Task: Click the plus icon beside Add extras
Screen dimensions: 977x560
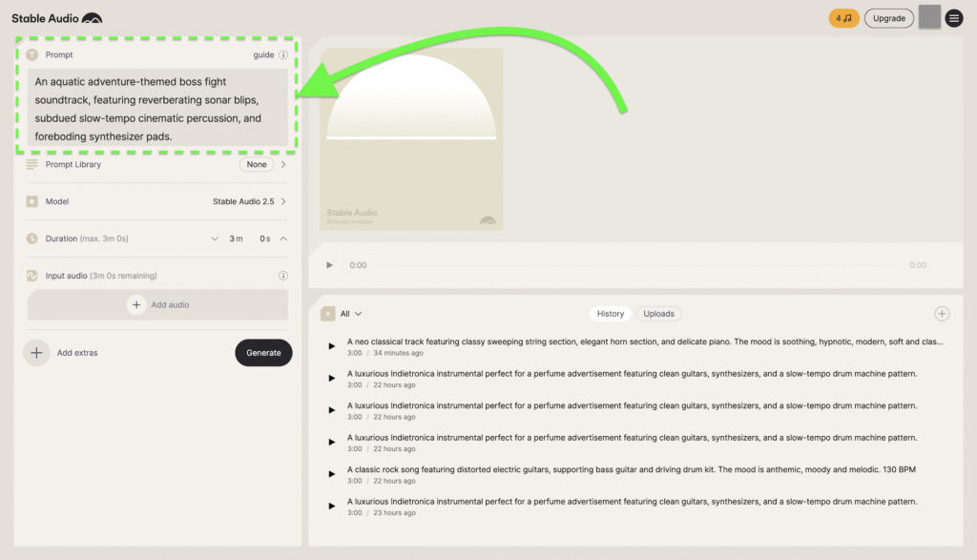Action: tap(36, 353)
